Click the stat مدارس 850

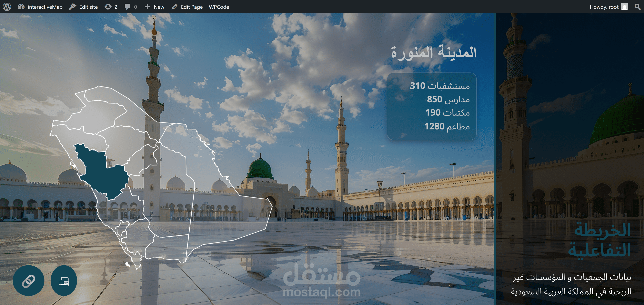[x=448, y=99]
